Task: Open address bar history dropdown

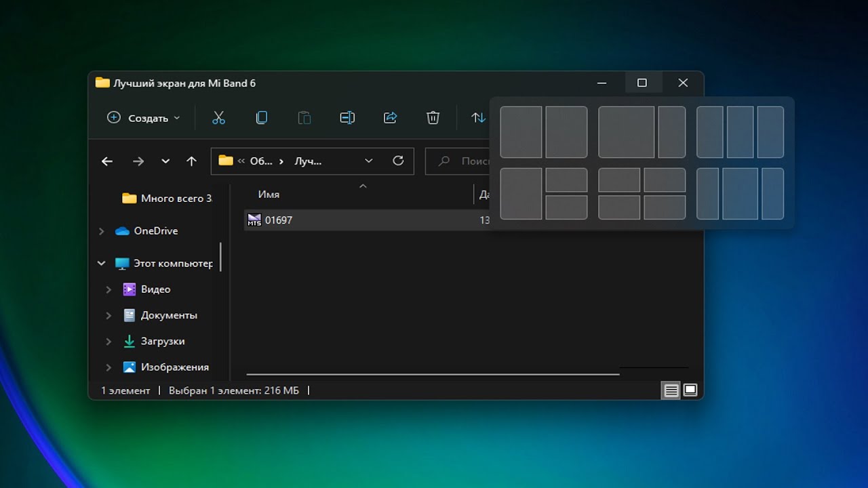Action: click(368, 161)
